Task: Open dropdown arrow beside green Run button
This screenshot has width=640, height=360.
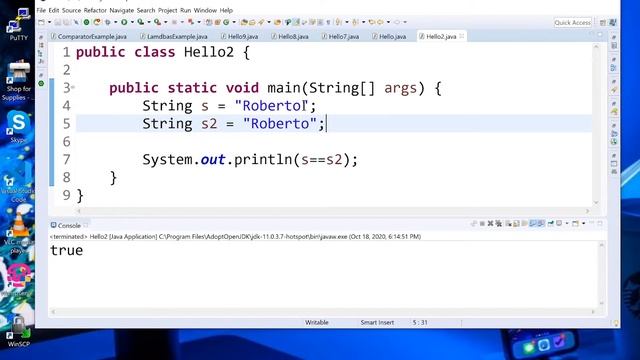Action: point(132,22)
